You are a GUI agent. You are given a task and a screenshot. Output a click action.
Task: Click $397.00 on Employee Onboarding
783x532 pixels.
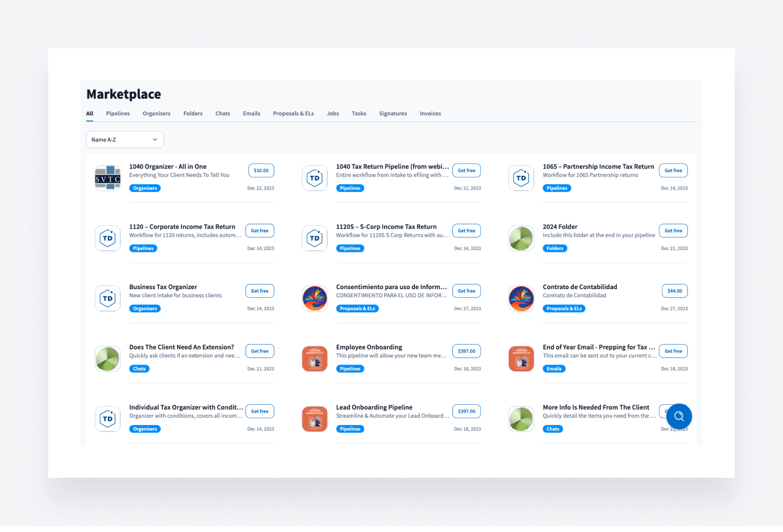pos(466,350)
